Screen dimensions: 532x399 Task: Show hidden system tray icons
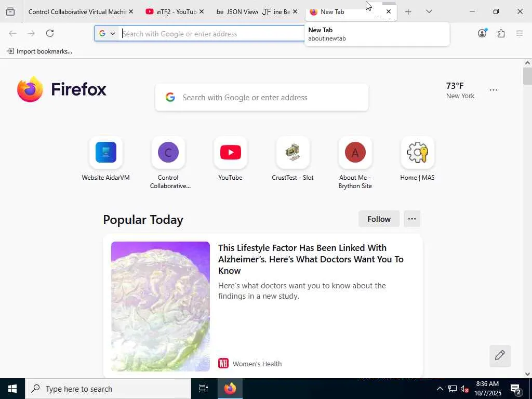click(x=440, y=389)
